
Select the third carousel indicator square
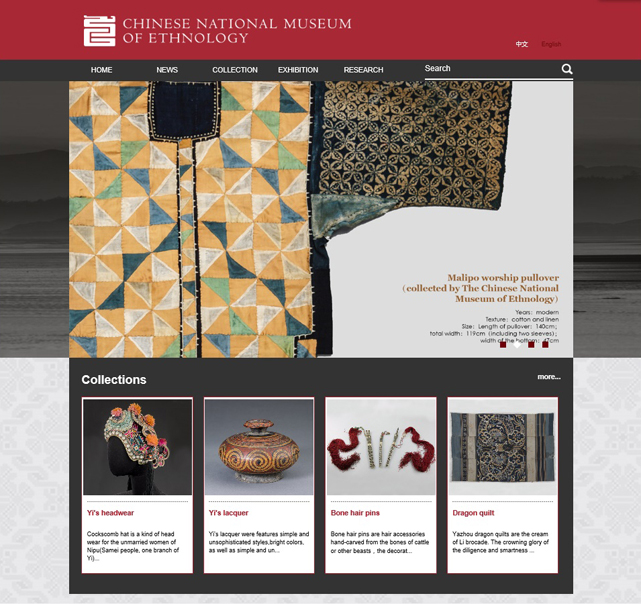tap(531, 345)
